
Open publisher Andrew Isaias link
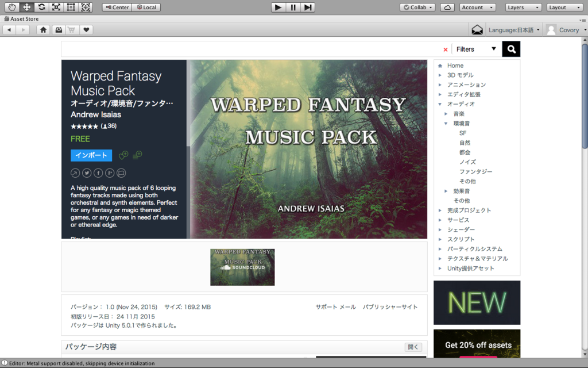tap(96, 114)
